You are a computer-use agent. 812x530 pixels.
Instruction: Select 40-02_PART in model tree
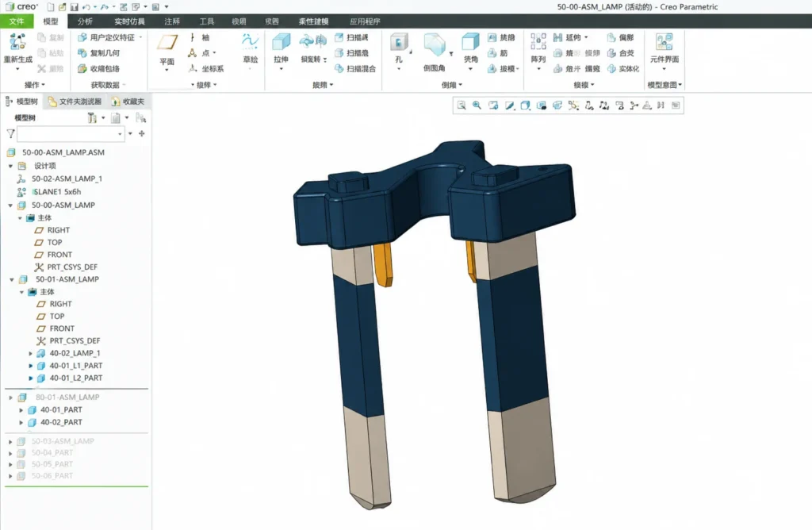click(61, 422)
